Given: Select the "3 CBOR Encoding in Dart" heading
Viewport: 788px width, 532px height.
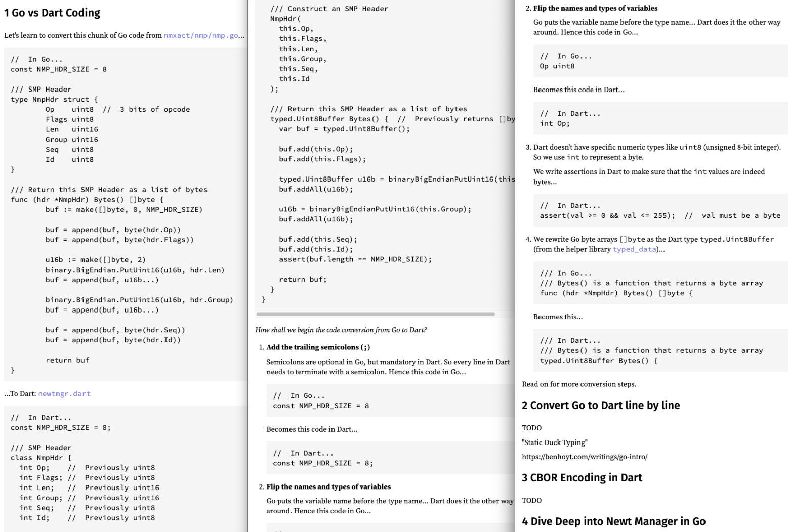Looking at the screenshot, I should coord(582,478).
